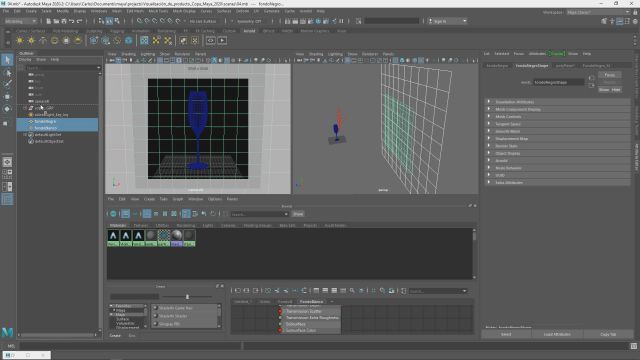Click the red Transmission Scatter port dot
The width and height of the screenshot is (640, 360).
coord(280,311)
